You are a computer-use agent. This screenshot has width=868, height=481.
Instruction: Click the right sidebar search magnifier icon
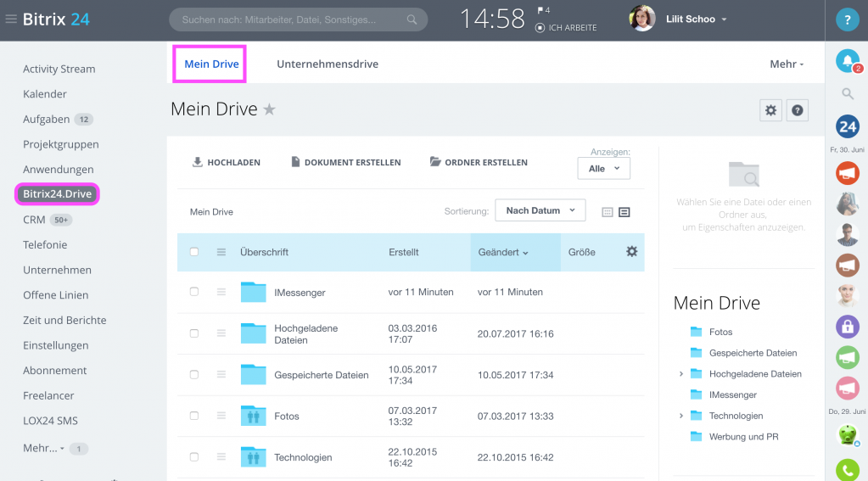[847, 93]
